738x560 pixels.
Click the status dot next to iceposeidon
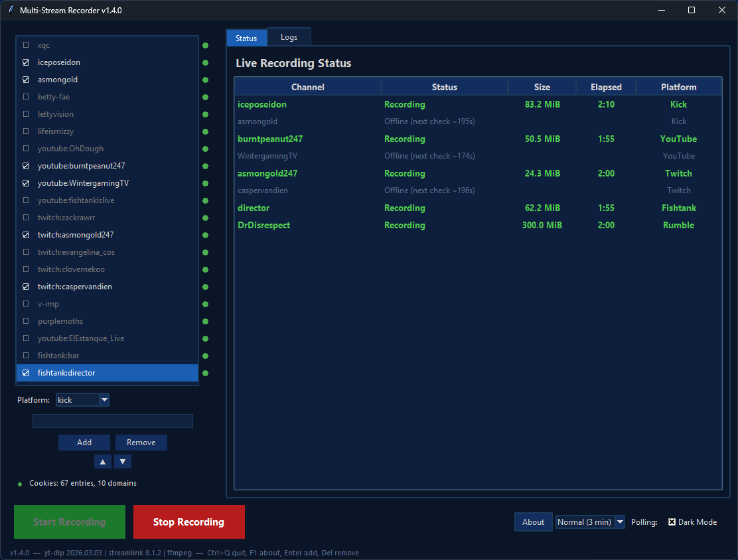tap(205, 62)
